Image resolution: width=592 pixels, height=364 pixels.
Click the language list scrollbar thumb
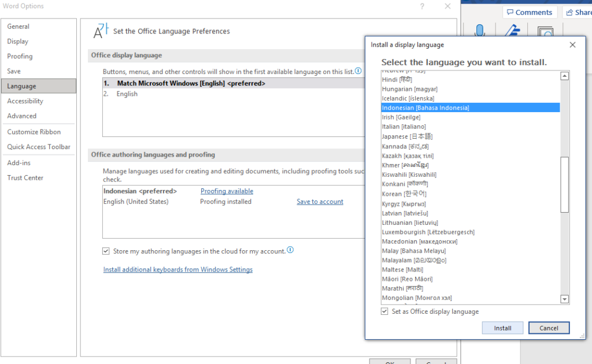[x=564, y=185]
